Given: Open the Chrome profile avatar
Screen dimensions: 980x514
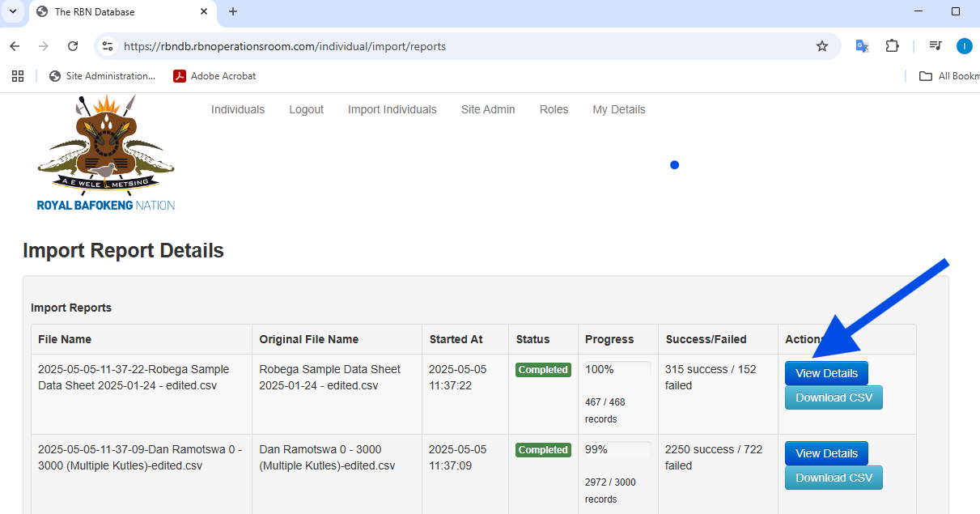Looking at the screenshot, I should pyautogui.click(x=964, y=46).
